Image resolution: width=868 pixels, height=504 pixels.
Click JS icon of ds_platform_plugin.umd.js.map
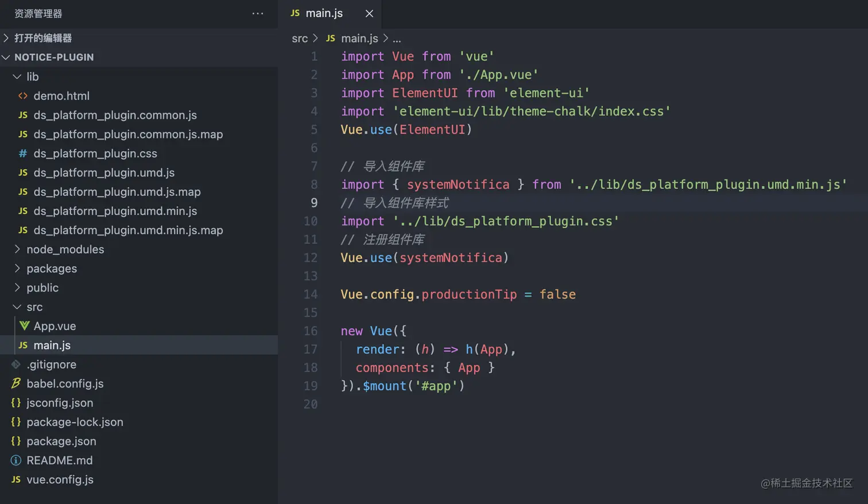click(23, 192)
